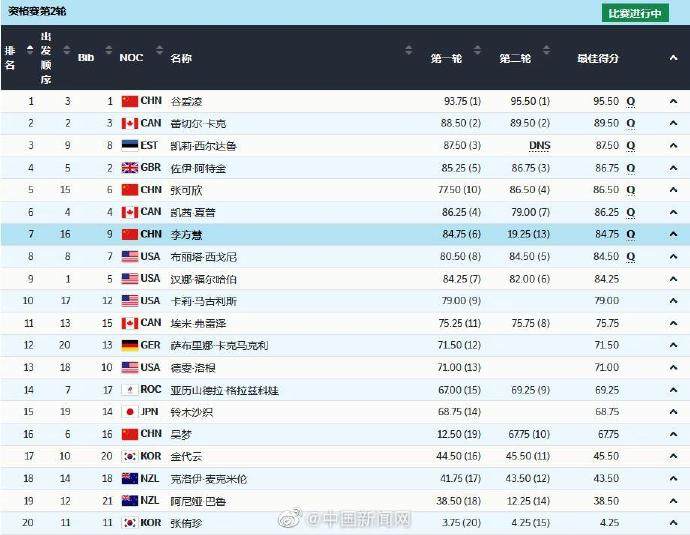
Task: Click the Canada flag beside 蕾切尔·卡克
Action: tap(129, 123)
